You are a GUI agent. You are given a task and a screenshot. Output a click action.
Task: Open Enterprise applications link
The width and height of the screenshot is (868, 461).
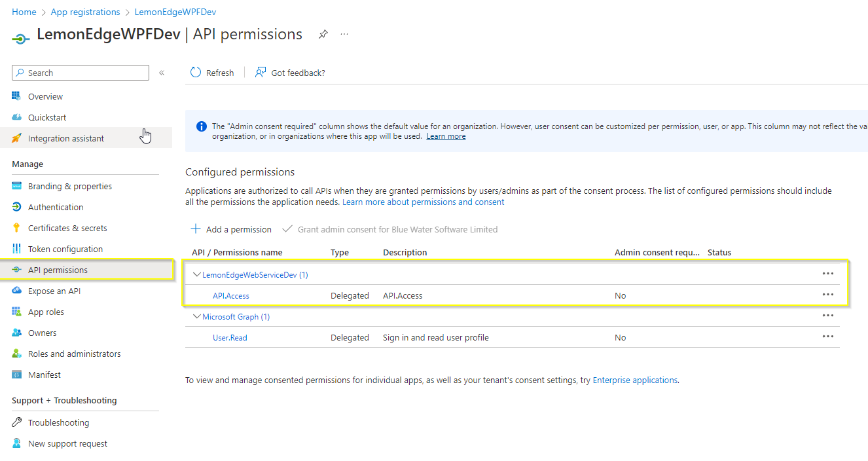pos(635,380)
